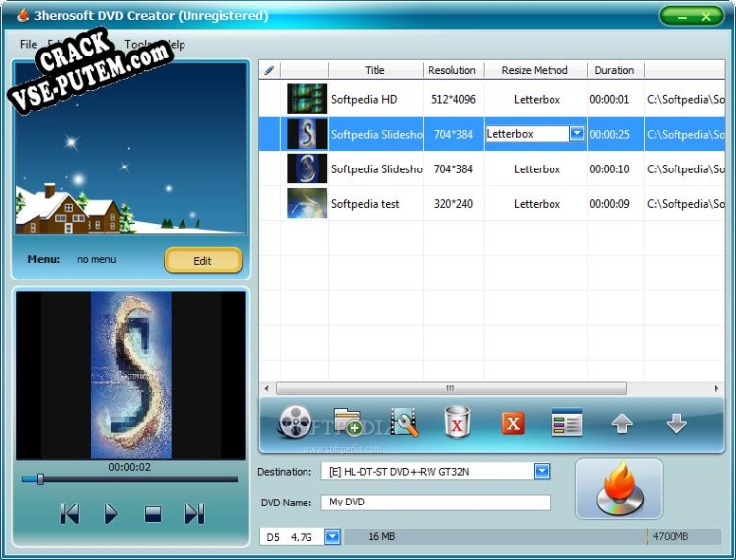
Task: Click the orange X Clear all icon
Action: (x=513, y=423)
